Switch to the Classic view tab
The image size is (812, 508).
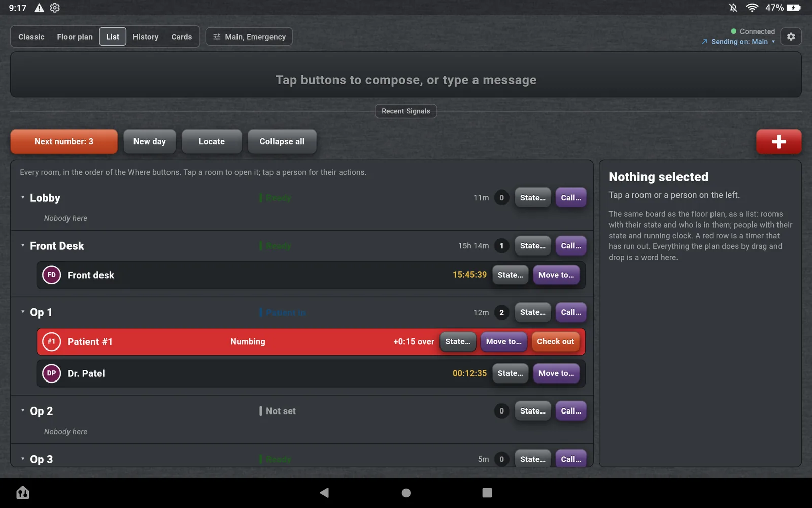point(31,37)
